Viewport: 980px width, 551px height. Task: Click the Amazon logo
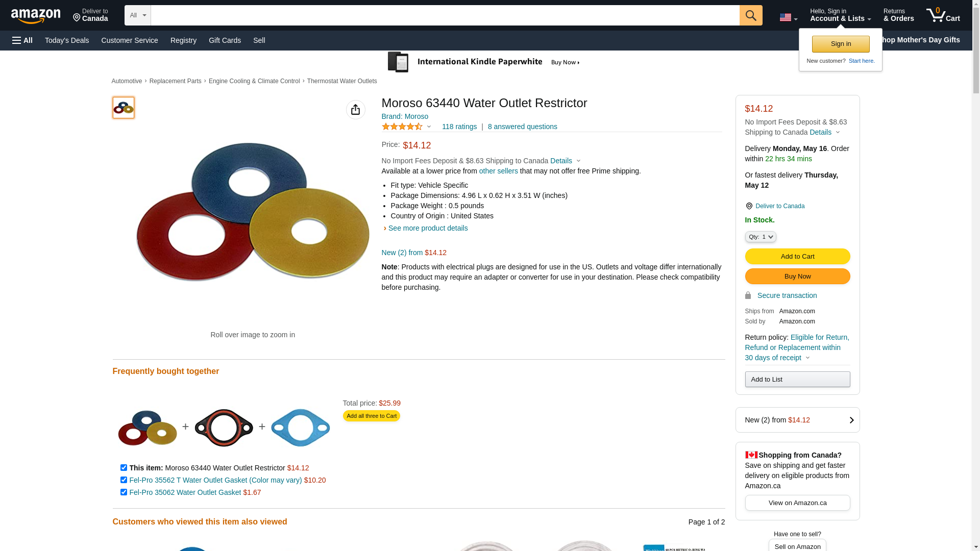[x=36, y=16]
